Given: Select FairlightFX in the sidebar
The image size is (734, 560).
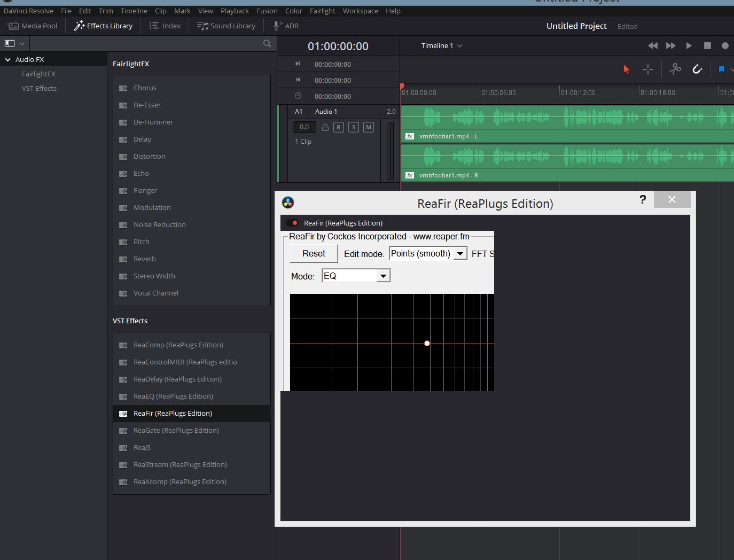Looking at the screenshot, I should 38,74.
